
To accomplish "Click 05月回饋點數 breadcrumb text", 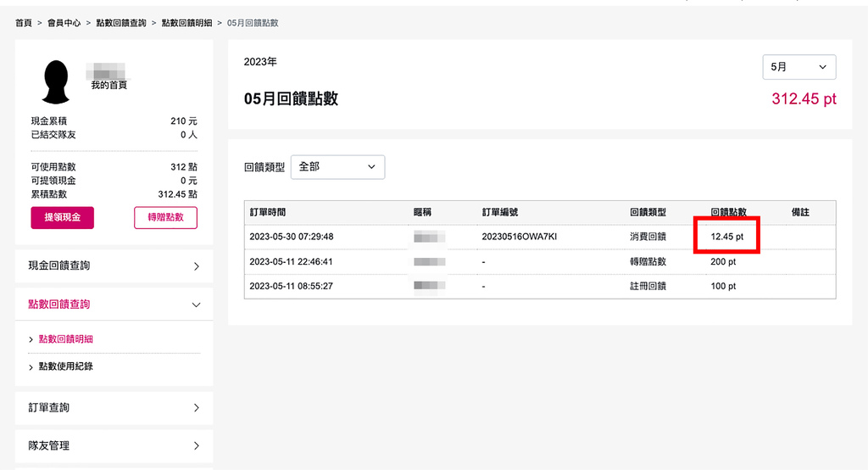I will click(x=253, y=23).
